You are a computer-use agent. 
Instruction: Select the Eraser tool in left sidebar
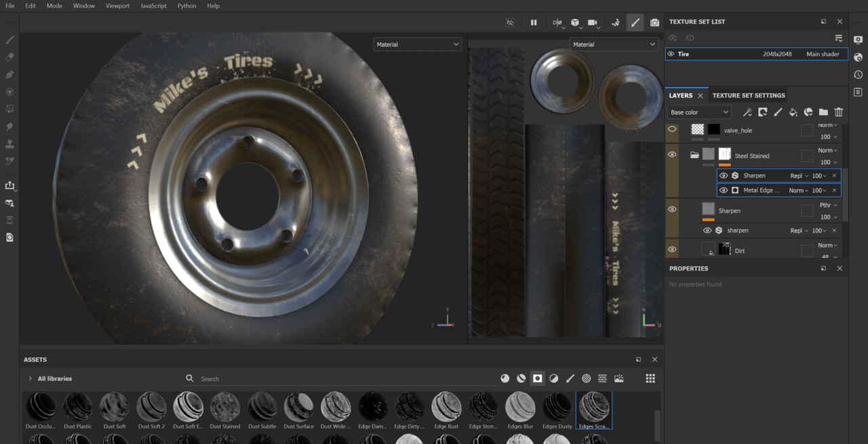pyautogui.click(x=9, y=58)
